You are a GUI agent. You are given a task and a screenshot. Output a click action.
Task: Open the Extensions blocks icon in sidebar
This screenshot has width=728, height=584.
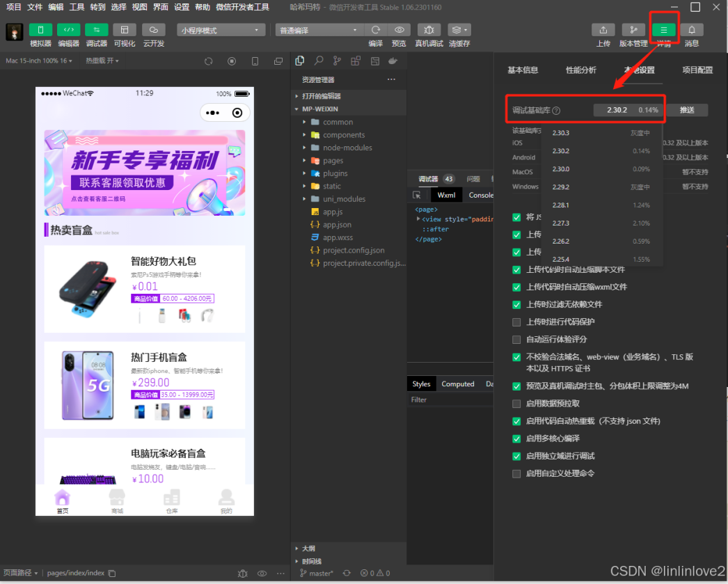point(356,61)
